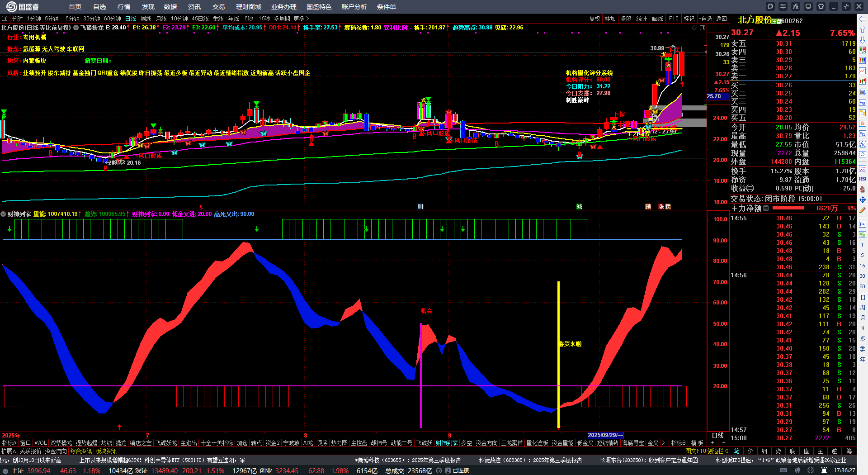868x475 pixels.
Task: Expand the 扩展 panel
Action: point(9,451)
